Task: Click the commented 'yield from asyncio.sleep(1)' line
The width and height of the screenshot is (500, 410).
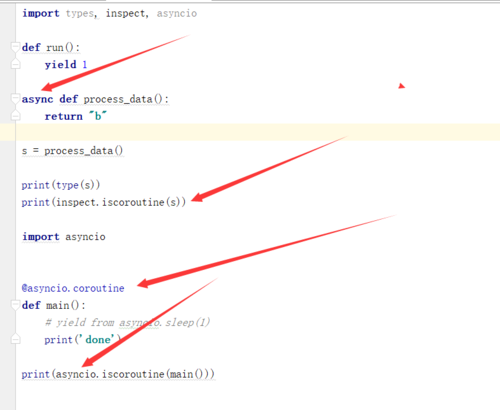Action: coord(127,322)
